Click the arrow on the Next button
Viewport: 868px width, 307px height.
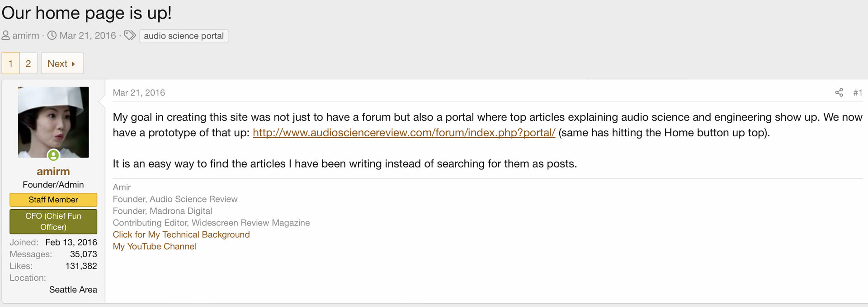coord(73,64)
